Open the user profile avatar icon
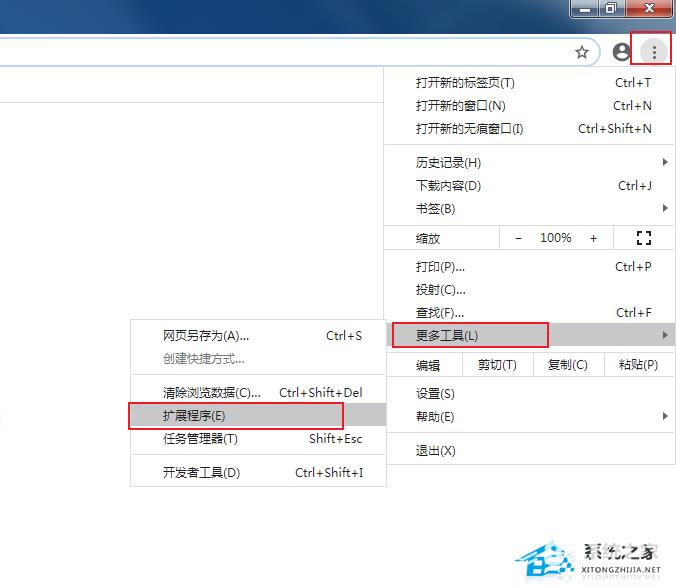 pyautogui.click(x=622, y=52)
